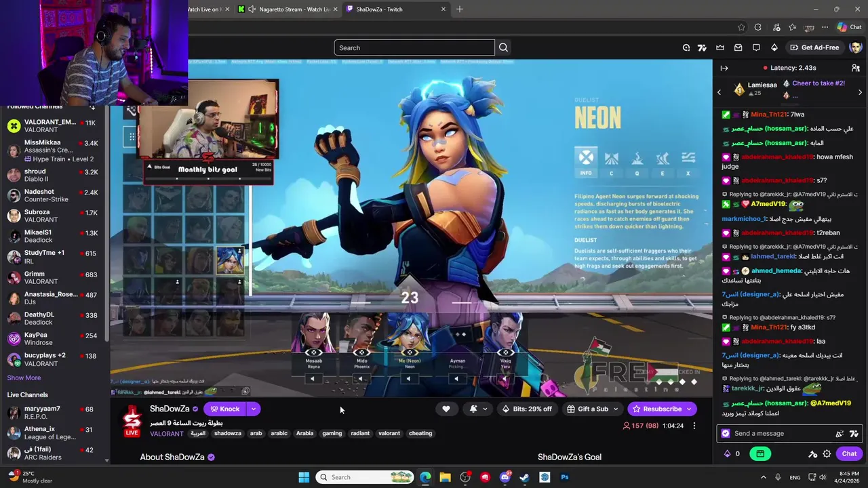The width and height of the screenshot is (868, 488).
Task: Open the Copilot Chat button in browser toolbar
Action: pos(850,27)
